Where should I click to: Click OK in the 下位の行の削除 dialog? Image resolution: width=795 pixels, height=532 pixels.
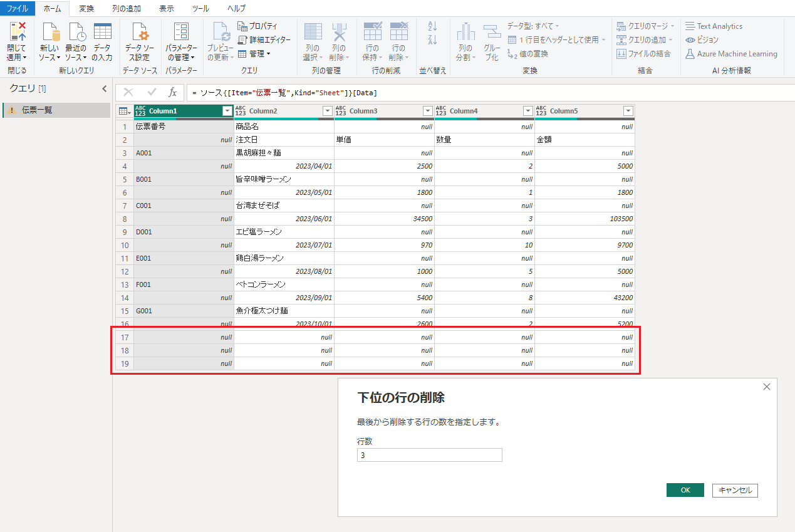(x=685, y=490)
